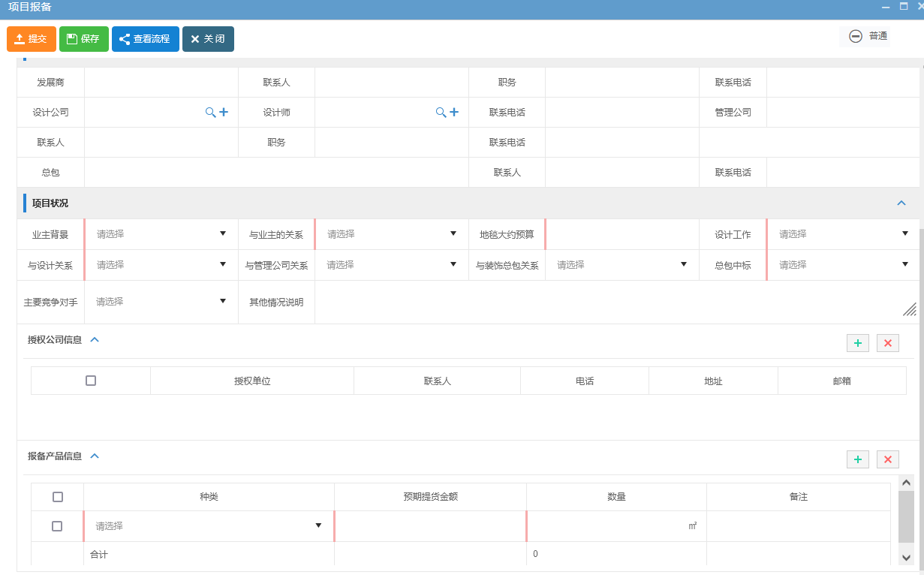Open the 设计公司 search magnifier
924x575 pixels.
(x=210, y=112)
